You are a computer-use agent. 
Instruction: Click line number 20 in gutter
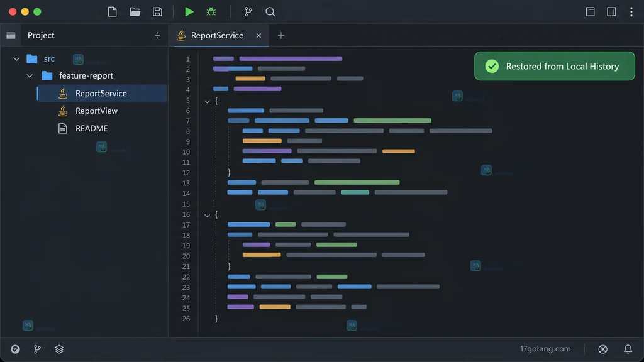tap(186, 256)
